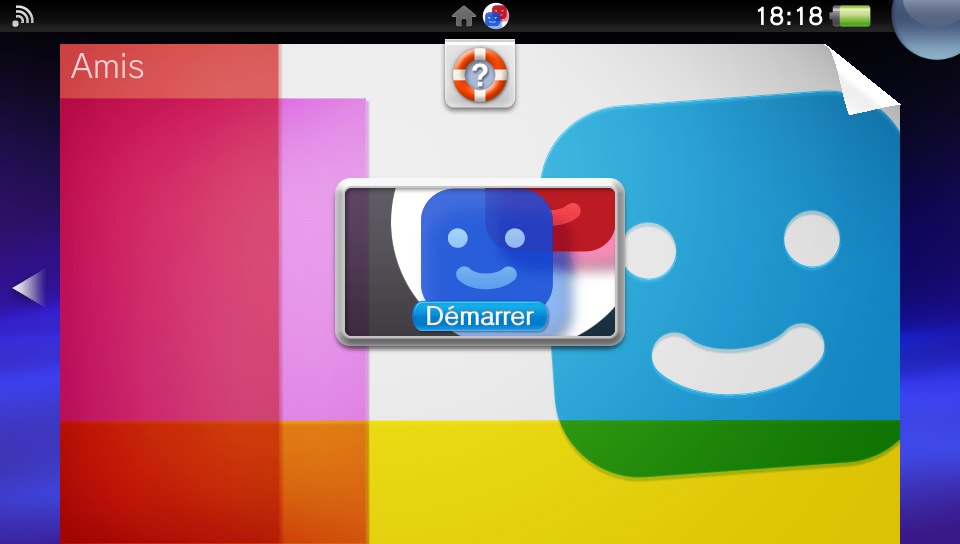Select the Friends app icon in the top bar

pyautogui.click(x=495, y=16)
